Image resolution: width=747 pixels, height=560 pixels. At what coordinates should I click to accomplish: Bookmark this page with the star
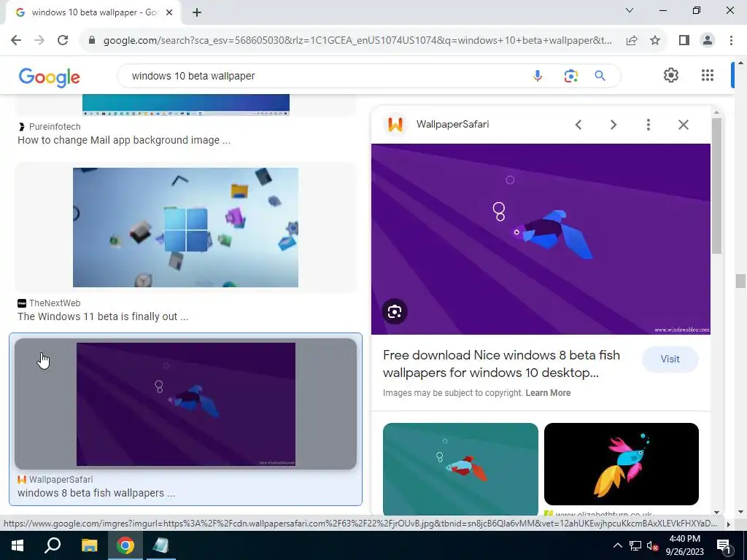tap(655, 41)
